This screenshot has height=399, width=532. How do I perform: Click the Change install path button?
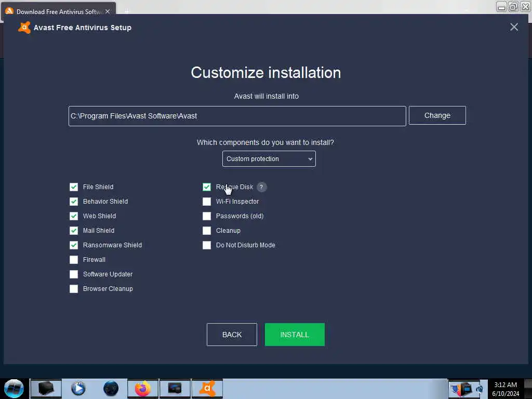coord(437,115)
